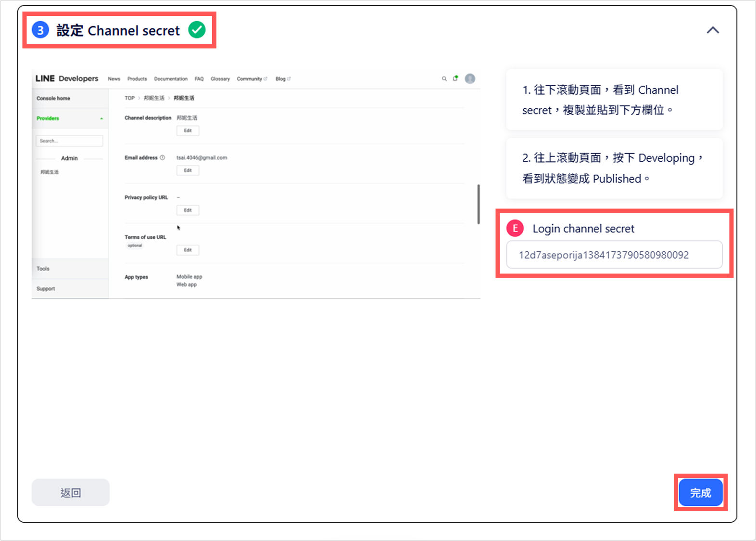This screenshot has width=756, height=541.
Task: Click Edit under Terms of use URL
Action: [188, 250]
